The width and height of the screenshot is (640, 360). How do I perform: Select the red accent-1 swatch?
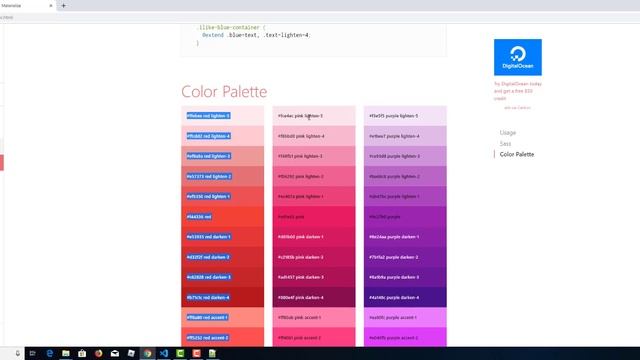(x=222, y=318)
